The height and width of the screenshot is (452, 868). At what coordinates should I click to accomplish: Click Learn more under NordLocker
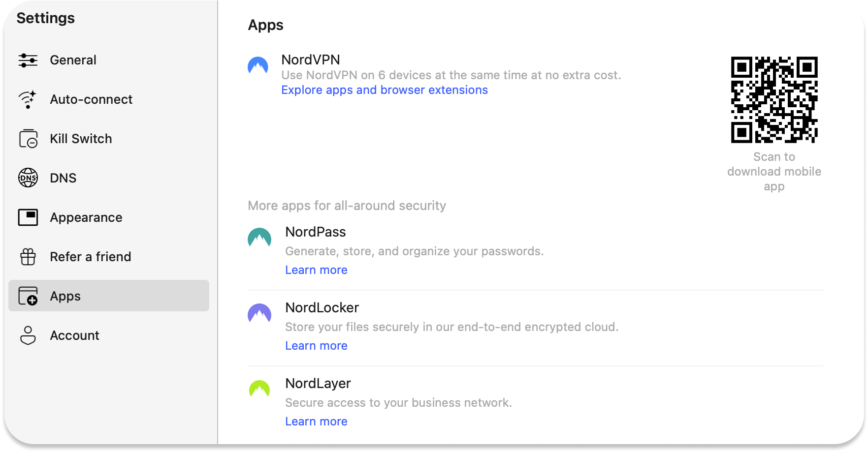(316, 346)
